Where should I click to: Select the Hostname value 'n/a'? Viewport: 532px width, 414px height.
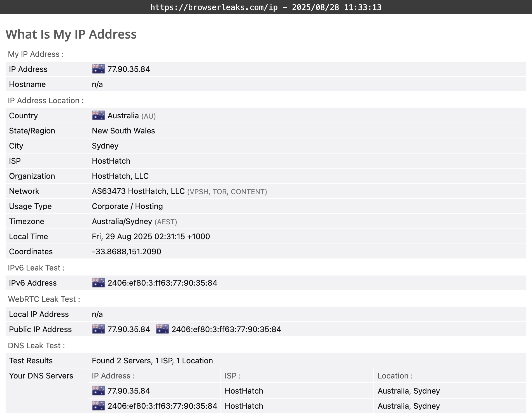pos(97,84)
